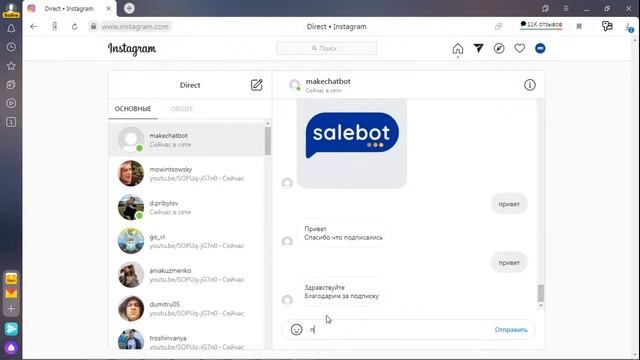Open mowintsowsky conversation
This screenshot has width=640, height=360.
pos(187,173)
